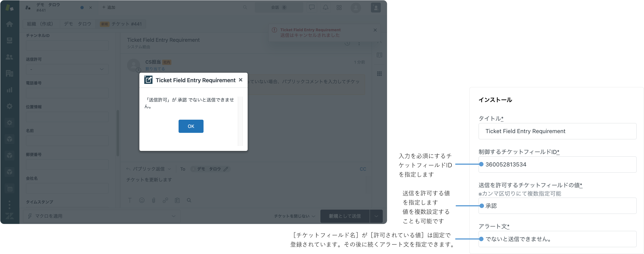Click the 位置情報 input field
This screenshot has height=254, width=644.
(x=67, y=117)
